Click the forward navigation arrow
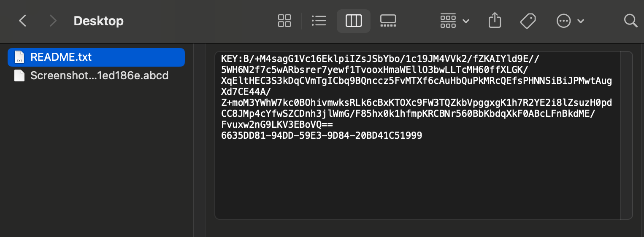The width and height of the screenshot is (644, 237). (53, 21)
